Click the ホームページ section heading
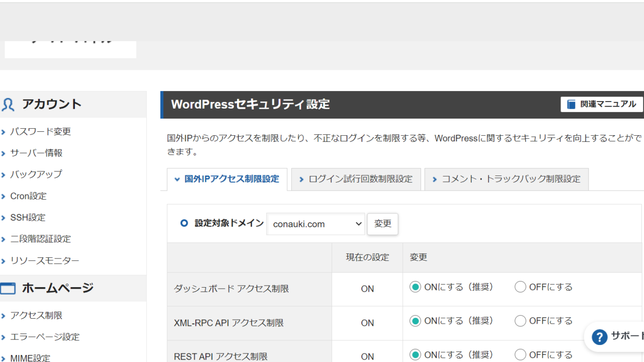644x362 pixels. pyautogui.click(x=58, y=288)
